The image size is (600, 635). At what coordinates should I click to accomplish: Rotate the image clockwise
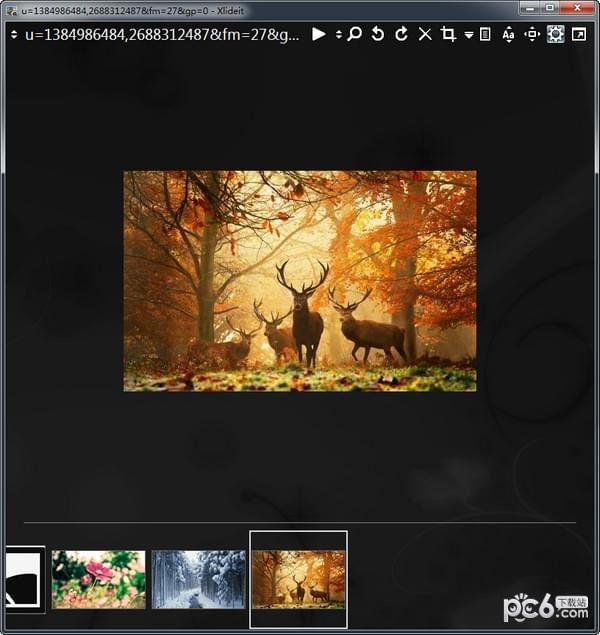[401, 34]
